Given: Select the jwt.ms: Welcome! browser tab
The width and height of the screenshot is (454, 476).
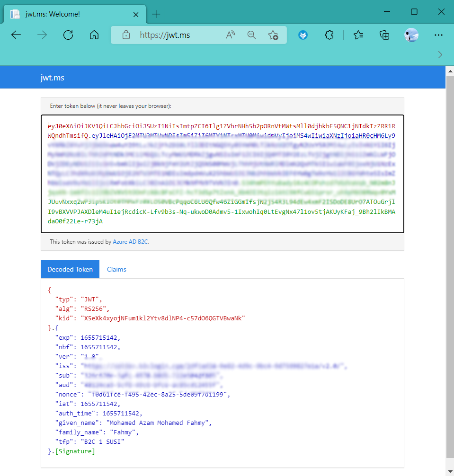Looking at the screenshot, I should (74, 14).
